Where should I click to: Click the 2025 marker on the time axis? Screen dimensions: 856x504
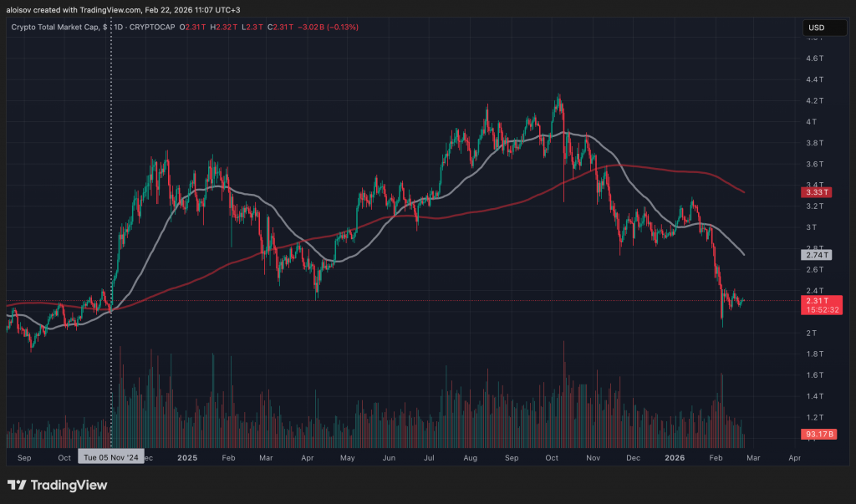pyautogui.click(x=187, y=458)
